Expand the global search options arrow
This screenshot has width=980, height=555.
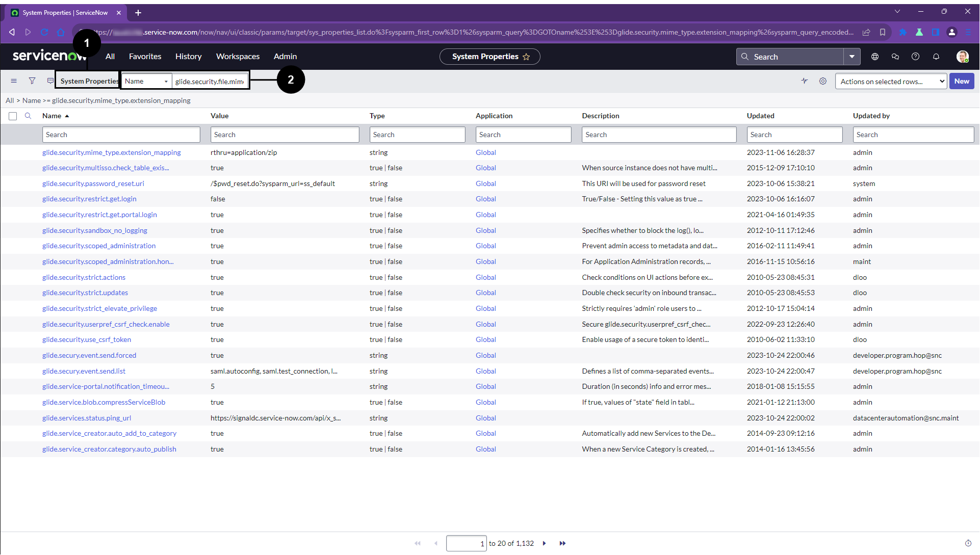click(852, 57)
